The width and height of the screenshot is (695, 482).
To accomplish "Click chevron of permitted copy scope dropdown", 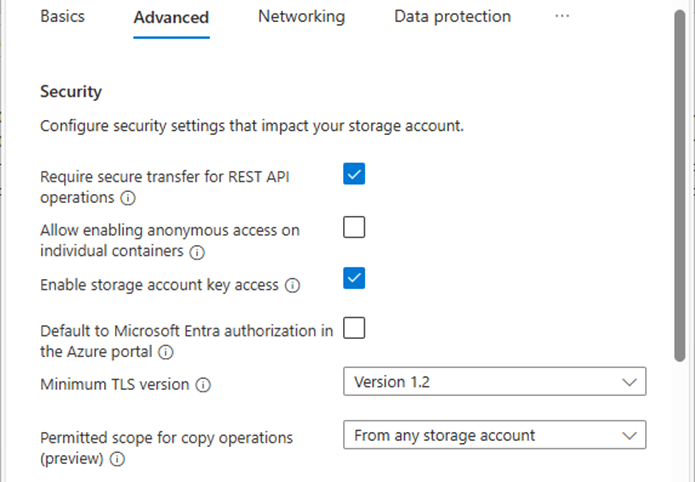I will coord(629,436).
